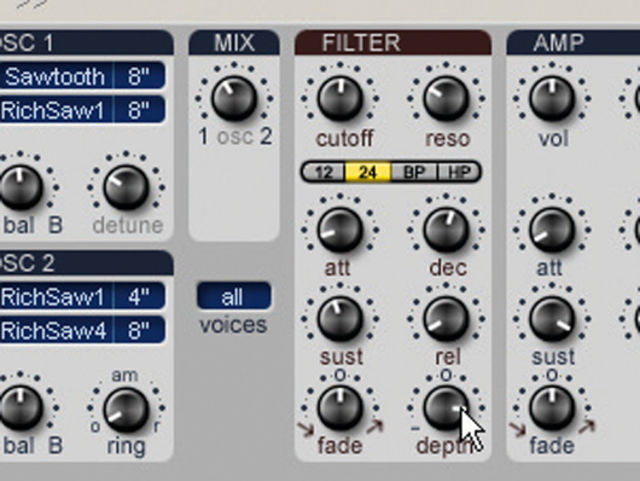640x481 pixels.
Task: Click the filter dec knob
Action: click(446, 229)
